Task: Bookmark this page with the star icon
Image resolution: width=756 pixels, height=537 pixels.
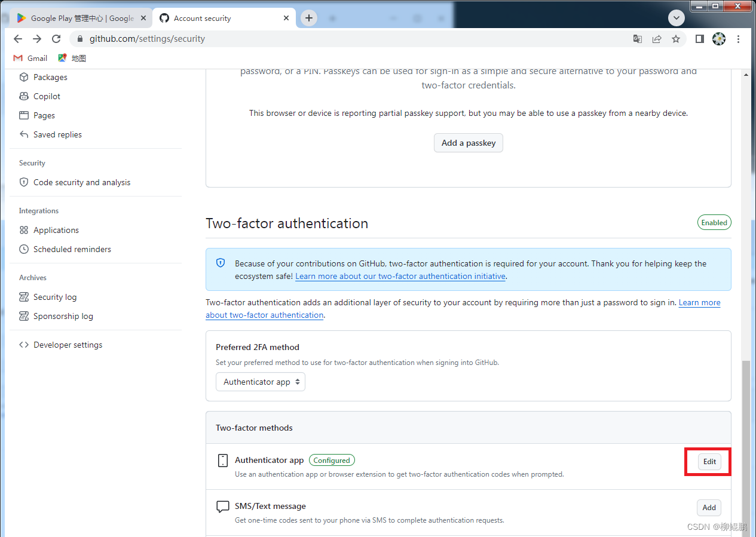Action: coord(676,38)
